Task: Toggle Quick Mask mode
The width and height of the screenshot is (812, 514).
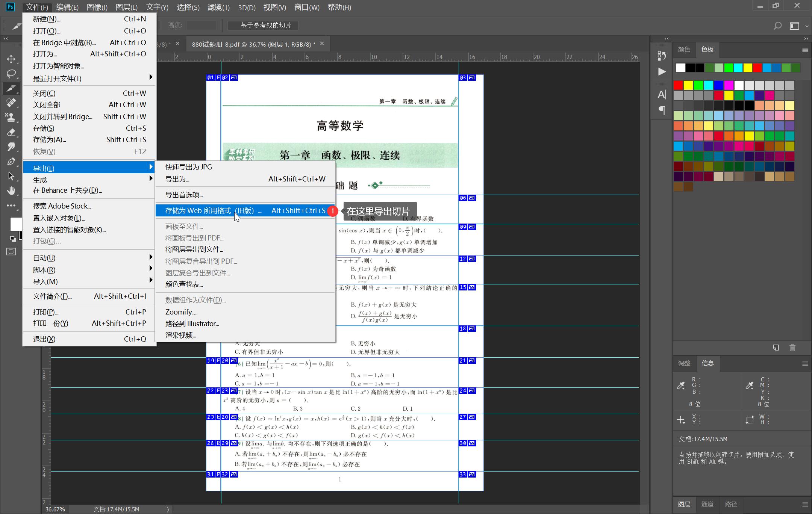Action: pos(11,252)
